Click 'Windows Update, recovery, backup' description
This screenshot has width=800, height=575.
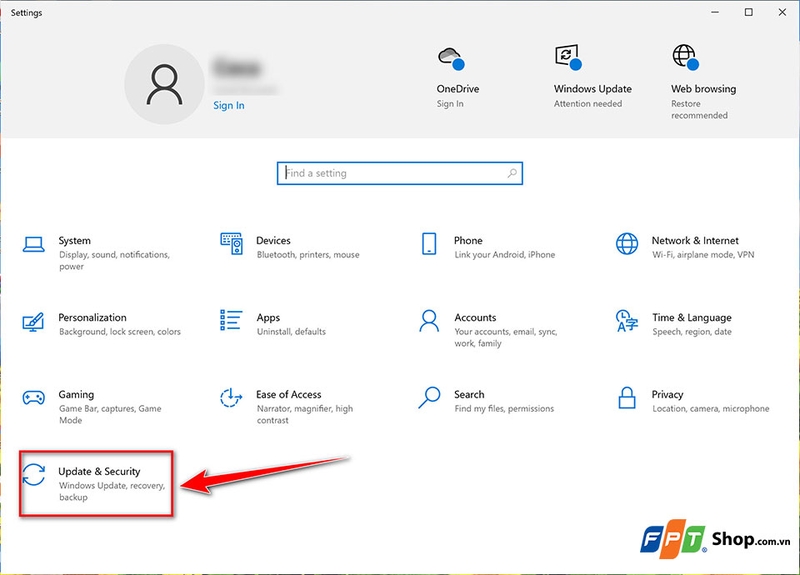tap(112, 492)
